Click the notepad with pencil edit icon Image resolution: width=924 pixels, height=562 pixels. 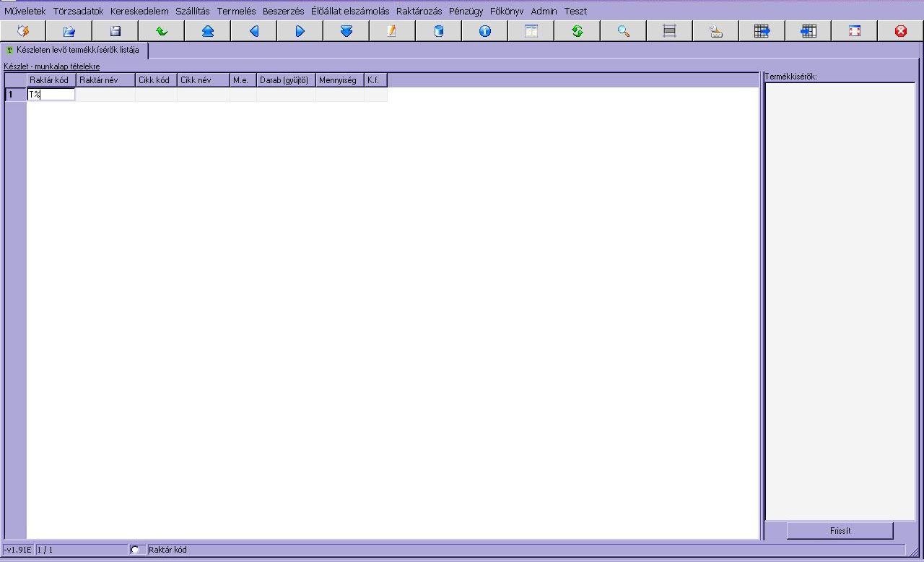(393, 31)
